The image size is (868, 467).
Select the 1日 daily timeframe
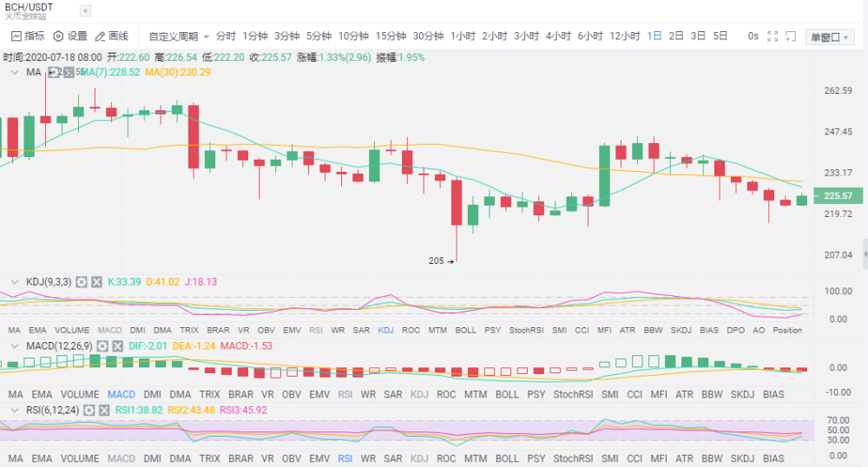point(654,36)
